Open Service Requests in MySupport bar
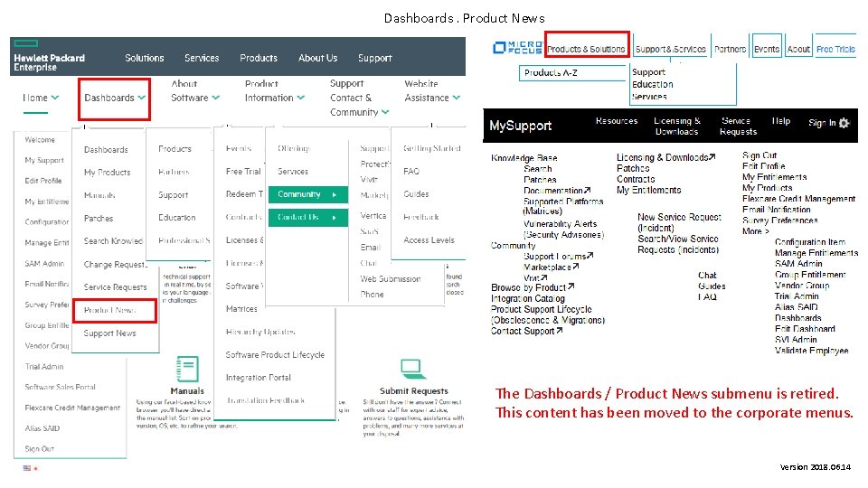Image resolution: width=868 pixels, height=488 pixels. pos(738,127)
